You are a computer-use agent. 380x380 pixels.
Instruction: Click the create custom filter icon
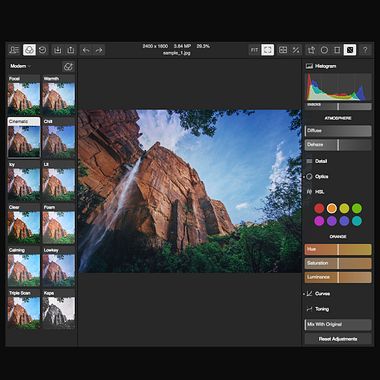tap(68, 67)
